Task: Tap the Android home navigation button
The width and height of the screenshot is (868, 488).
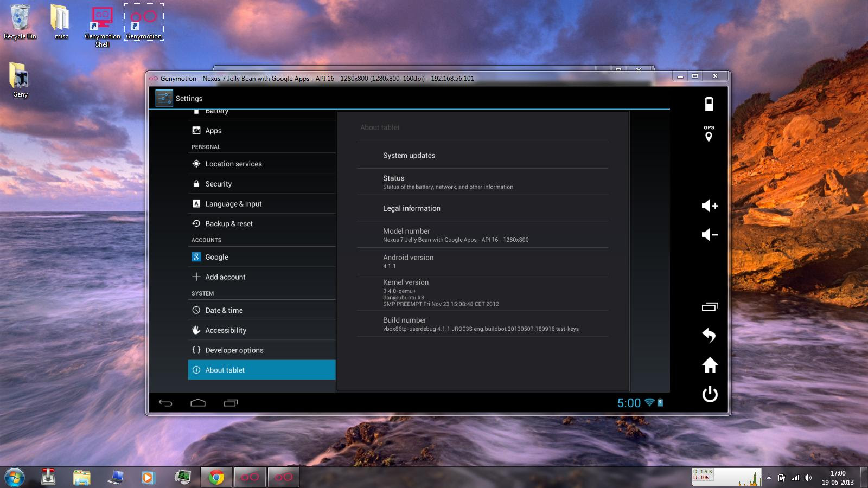Action: point(198,403)
